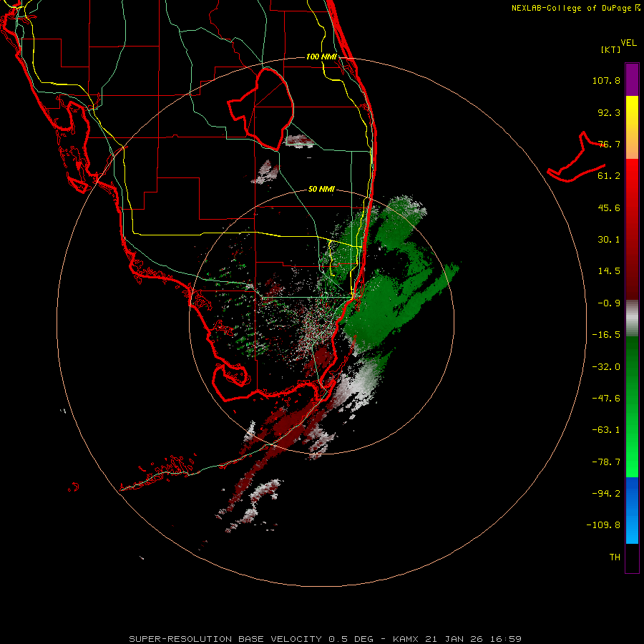Select the -94.2 scale value
The width and height of the screenshot is (644, 644).
coord(606,493)
